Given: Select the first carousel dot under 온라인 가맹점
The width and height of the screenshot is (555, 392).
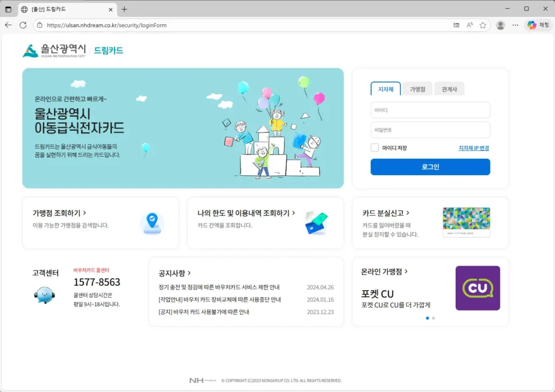Looking at the screenshot, I should coord(428,319).
